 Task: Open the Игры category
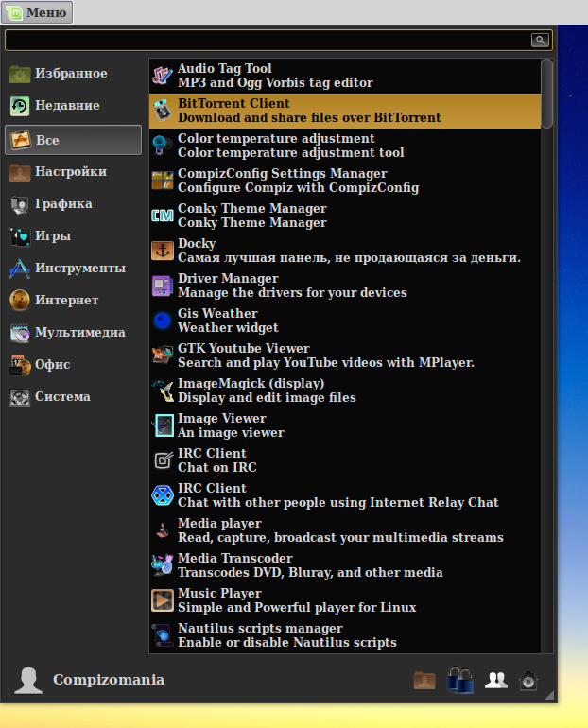[74, 235]
